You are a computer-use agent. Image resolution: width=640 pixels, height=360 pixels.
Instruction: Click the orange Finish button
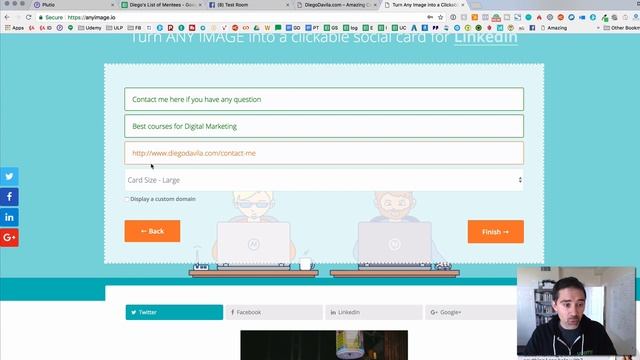click(496, 232)
